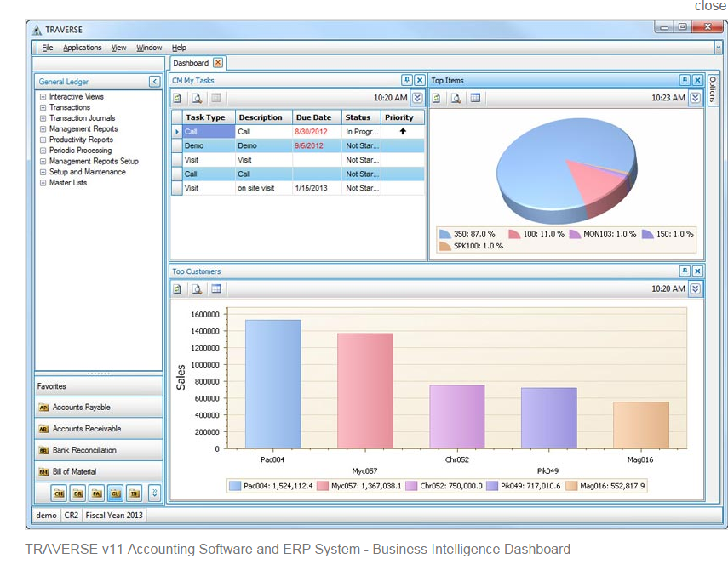Screen dimensions: 728x576
Task: Open the Accounts Payable favorite
Action: pyautogui.click(x=99, y=408)
